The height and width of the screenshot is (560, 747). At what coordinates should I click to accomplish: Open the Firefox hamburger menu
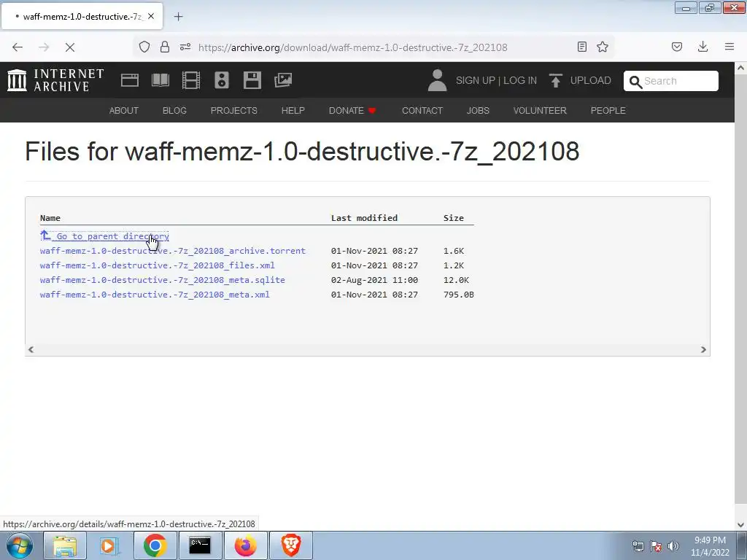729,46
